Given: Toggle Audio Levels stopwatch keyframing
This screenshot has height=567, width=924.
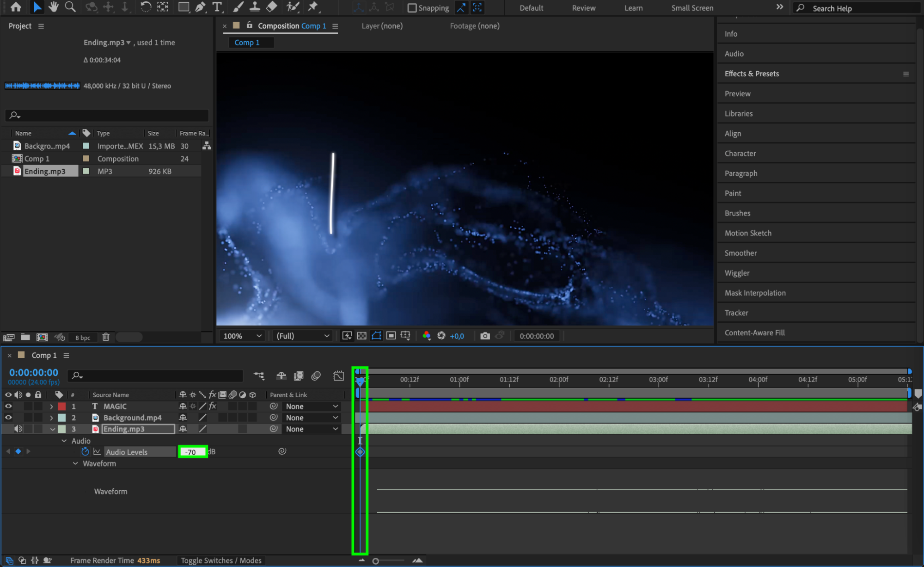Looking at the screenshot, I should tap(85, 452).
